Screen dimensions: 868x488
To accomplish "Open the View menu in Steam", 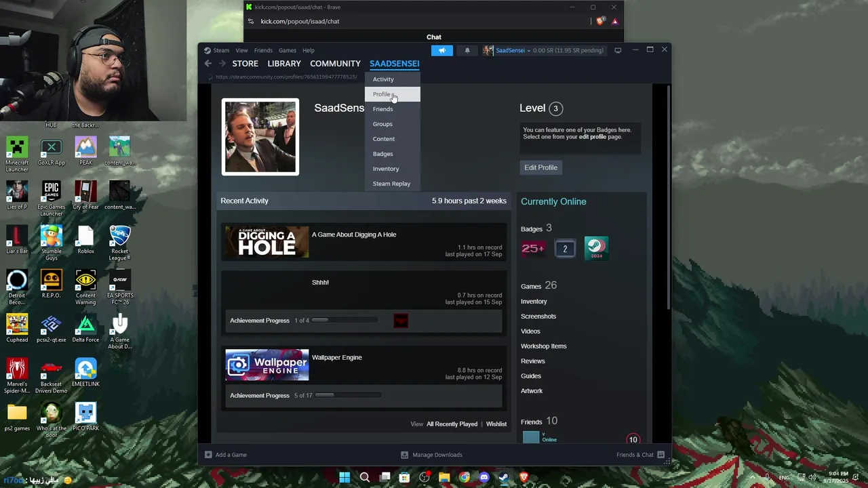I will pos(241,50).
